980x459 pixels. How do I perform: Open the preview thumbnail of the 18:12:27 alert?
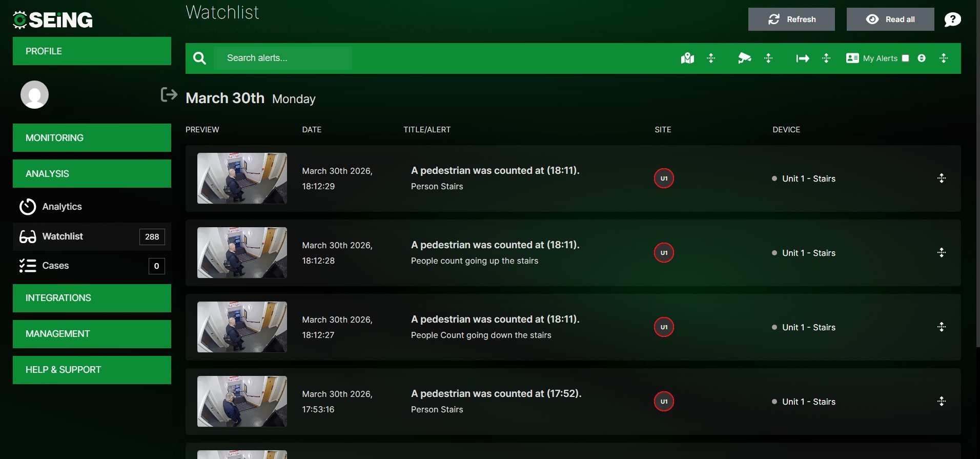coord(242,327)
